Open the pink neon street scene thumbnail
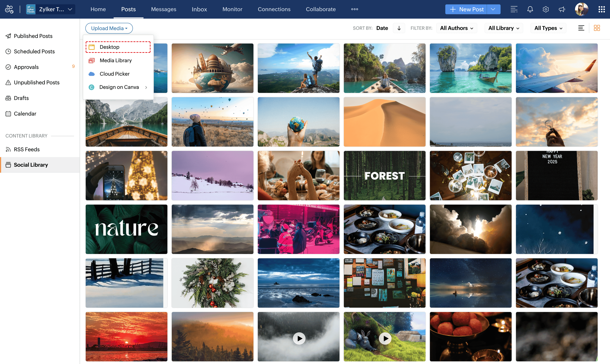 (x=299, y=229)
